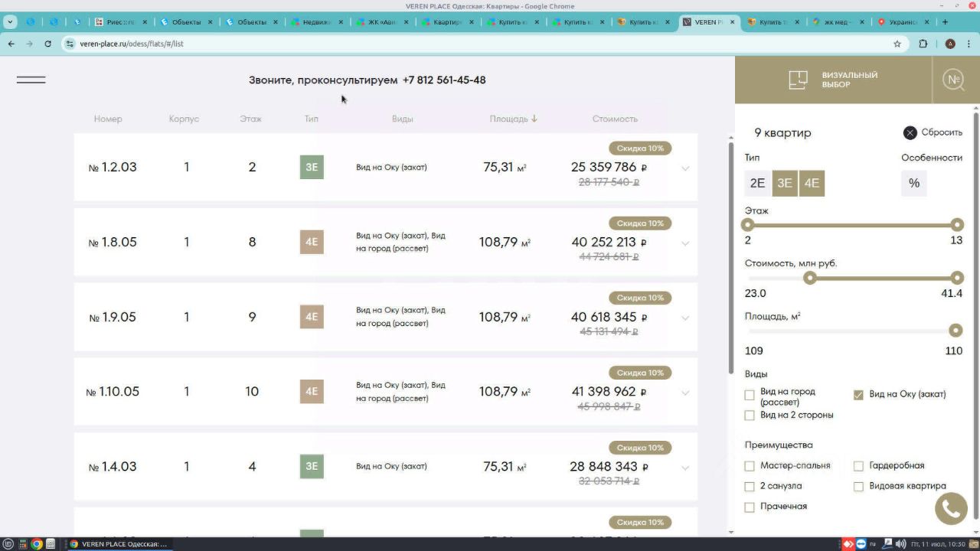Expand the row for apartment 1.10.05
980x551 pixels.
coord(685,393)
